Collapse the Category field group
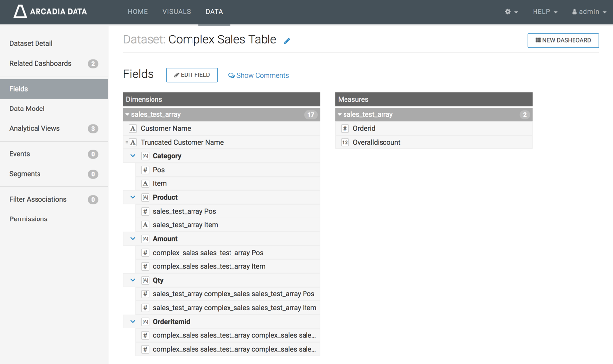 133,156
